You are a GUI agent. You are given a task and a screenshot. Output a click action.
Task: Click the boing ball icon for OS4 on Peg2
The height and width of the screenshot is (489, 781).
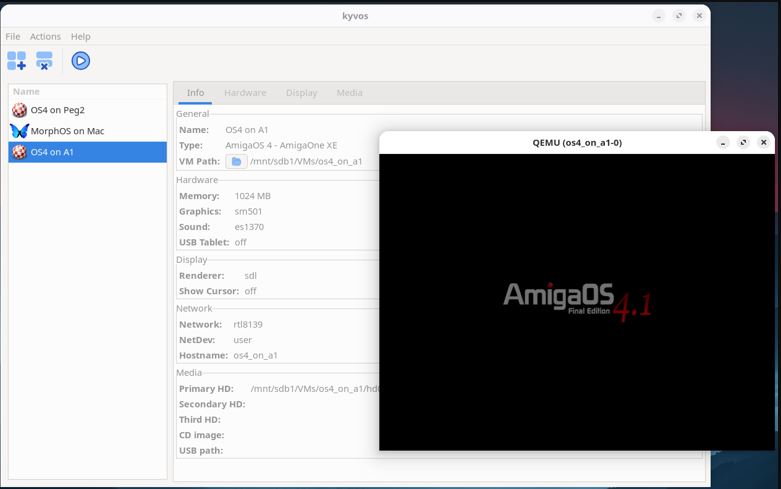[19, 110]
